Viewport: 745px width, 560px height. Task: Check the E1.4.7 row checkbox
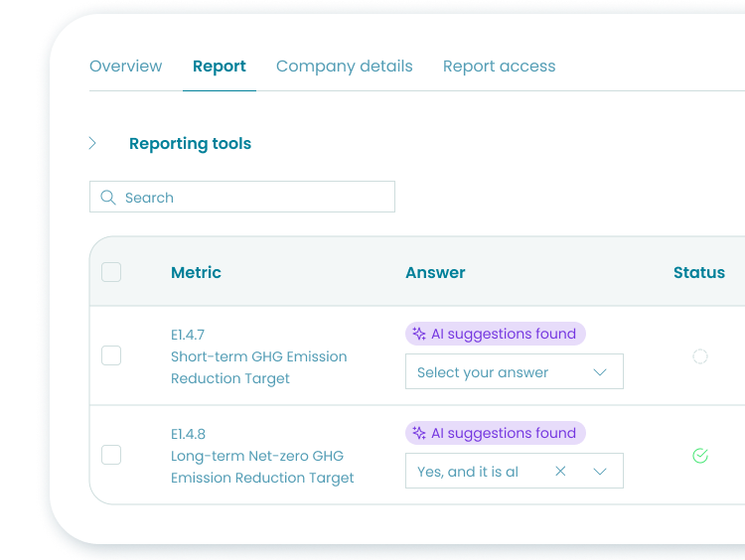click(111, 355)
